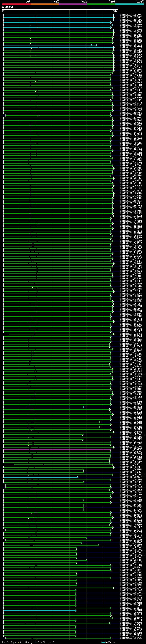Click the cyan ~100% identity legend segment

click(130, 4)
